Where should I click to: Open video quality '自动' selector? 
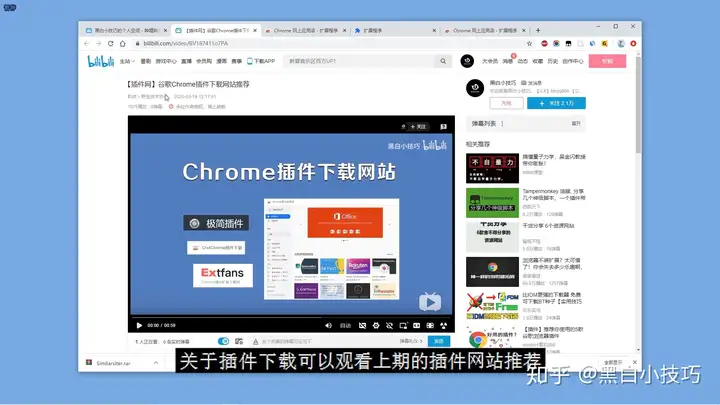point(345,326)
